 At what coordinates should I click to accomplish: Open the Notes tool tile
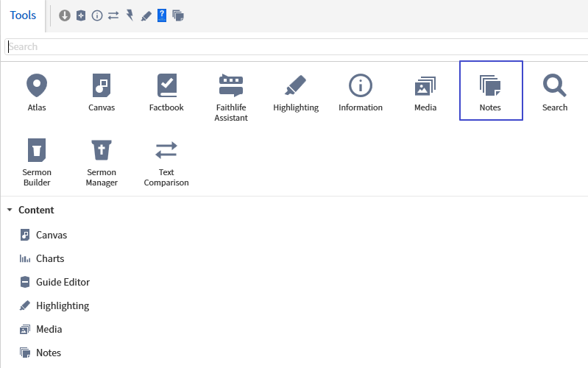pos(491,91)
